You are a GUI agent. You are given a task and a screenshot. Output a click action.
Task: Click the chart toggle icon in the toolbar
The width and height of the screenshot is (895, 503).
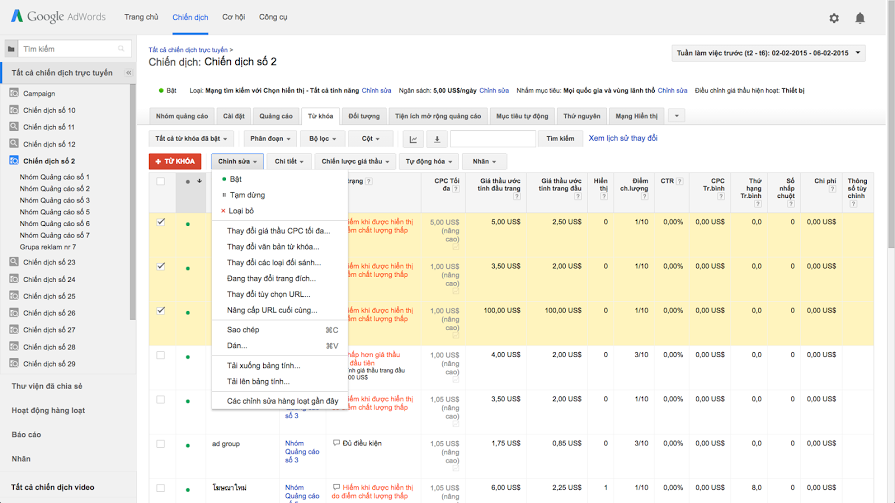(x=413, y=139)
